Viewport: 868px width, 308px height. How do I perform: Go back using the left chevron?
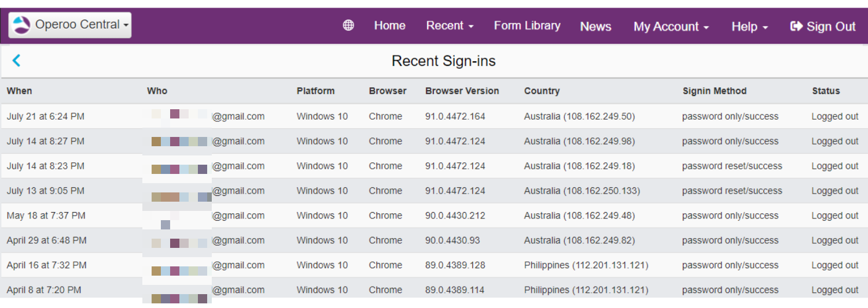16,60
